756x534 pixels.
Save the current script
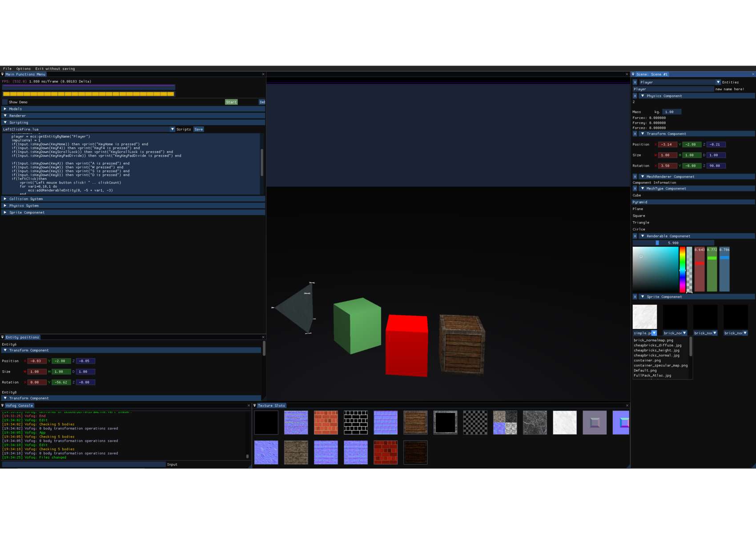click(x=199, y=129)
